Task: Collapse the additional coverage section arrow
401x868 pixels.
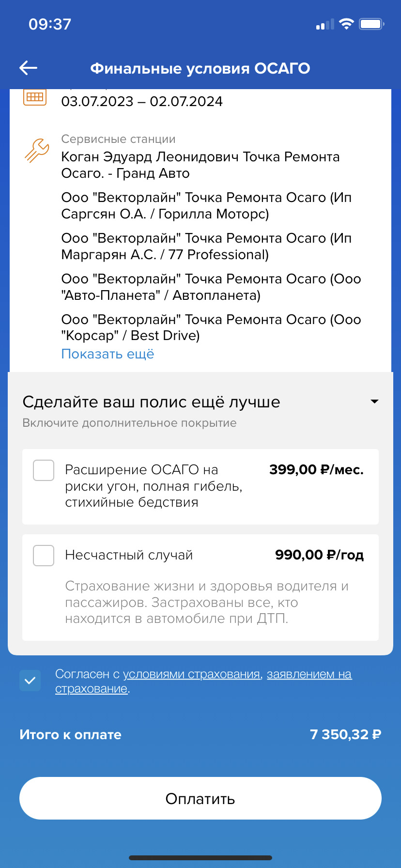Action: pyautogui.click(x=374, y=402)
